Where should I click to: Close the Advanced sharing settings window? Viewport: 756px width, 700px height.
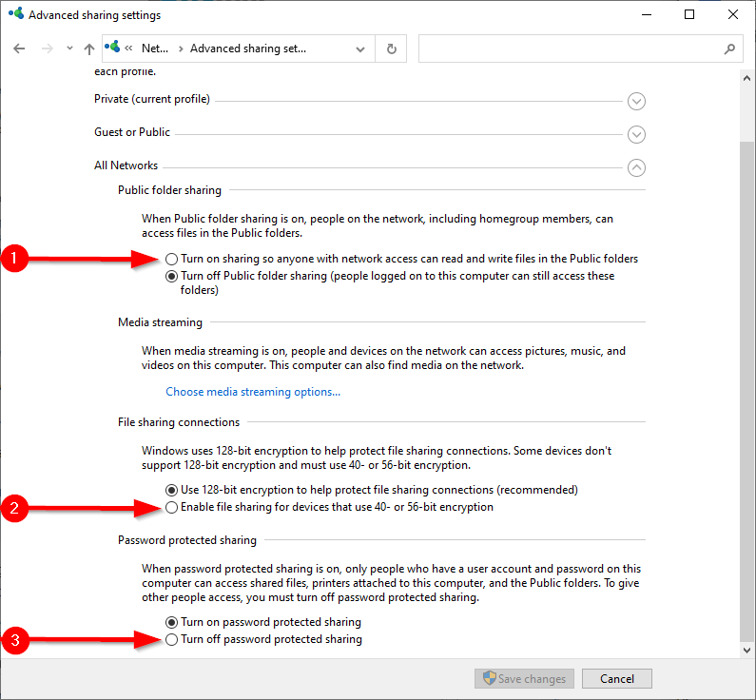(733, 14)
